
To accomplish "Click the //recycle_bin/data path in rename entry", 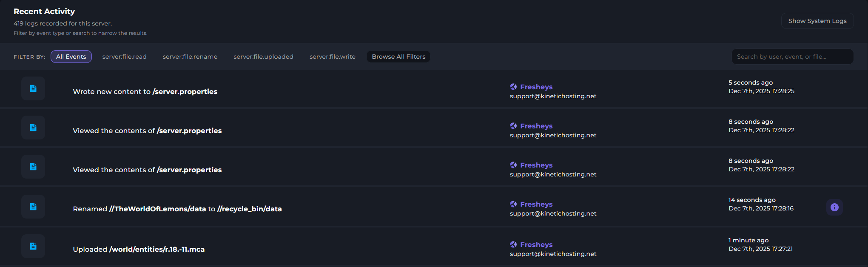I will 250,209.
